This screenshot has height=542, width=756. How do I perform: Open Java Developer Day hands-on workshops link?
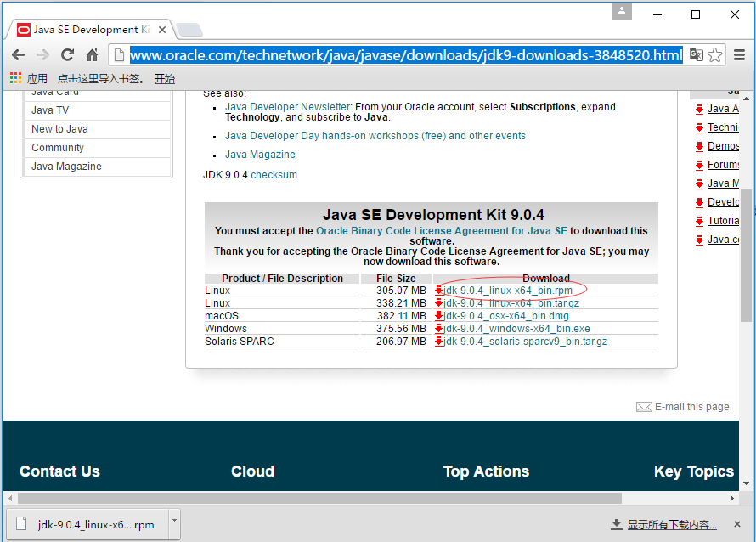375,136
